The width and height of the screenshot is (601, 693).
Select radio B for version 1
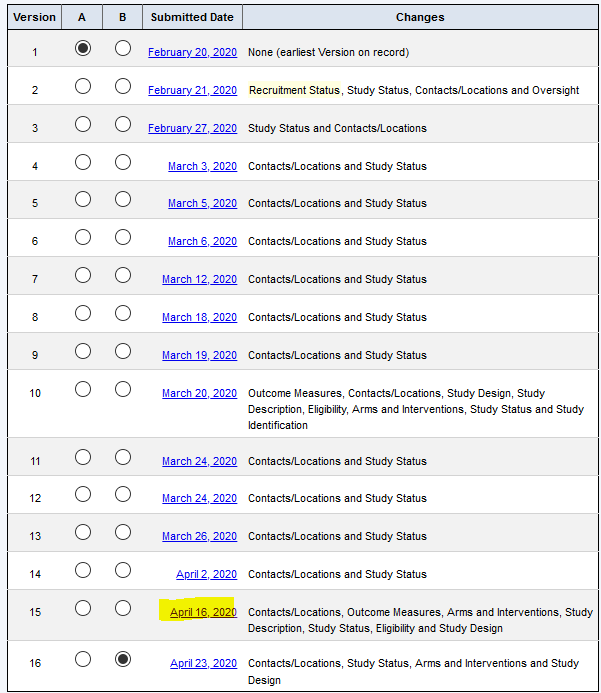click(122, 48)
